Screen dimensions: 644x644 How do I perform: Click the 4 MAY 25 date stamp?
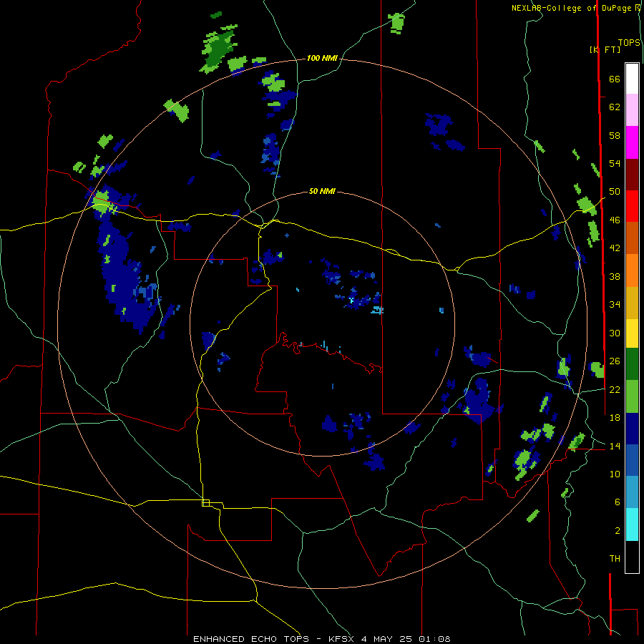click(x=387, y=639)
